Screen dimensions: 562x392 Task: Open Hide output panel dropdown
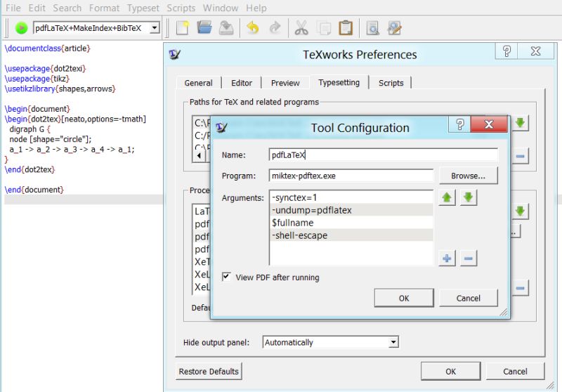click(393, 342)
